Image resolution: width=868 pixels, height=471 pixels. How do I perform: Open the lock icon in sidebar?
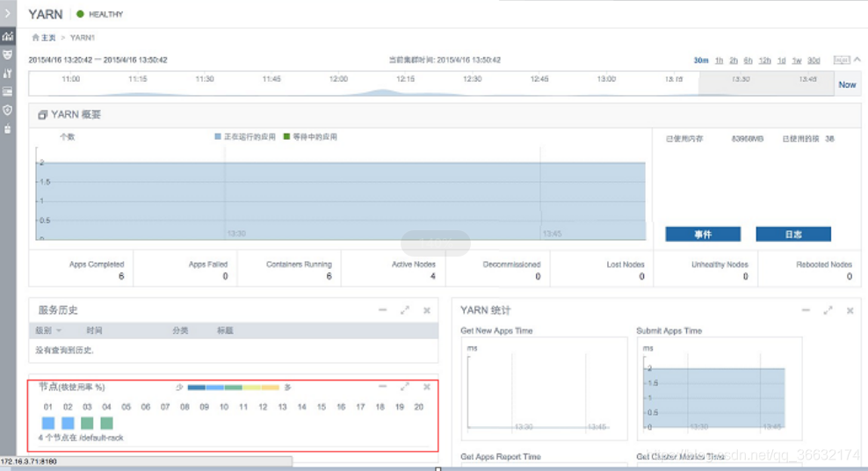[x=8, y=128]
